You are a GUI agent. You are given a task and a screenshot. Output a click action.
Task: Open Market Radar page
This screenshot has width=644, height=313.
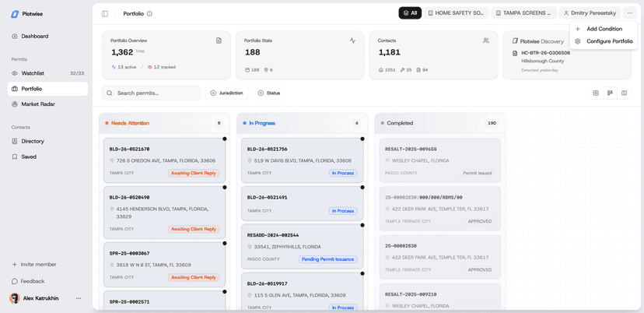(47, 104)
